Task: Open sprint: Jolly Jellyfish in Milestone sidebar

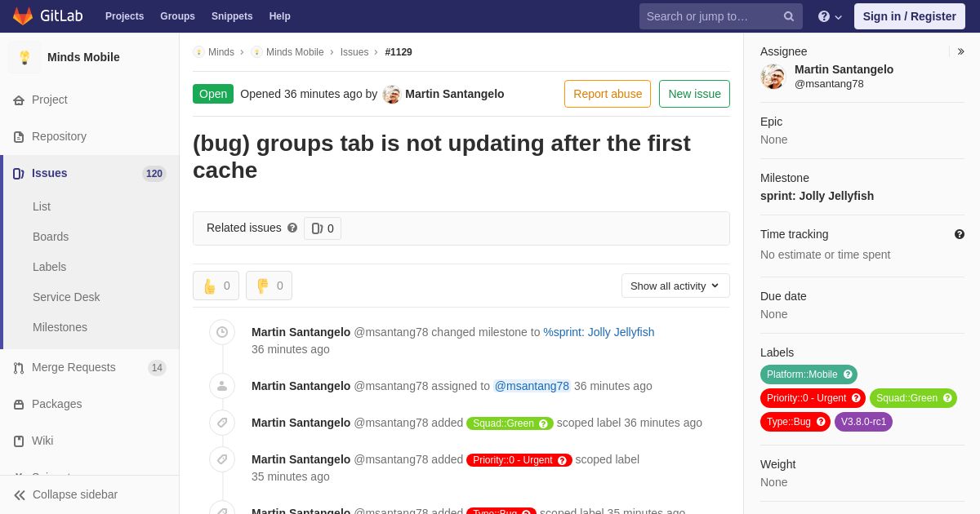Action: 817,196
